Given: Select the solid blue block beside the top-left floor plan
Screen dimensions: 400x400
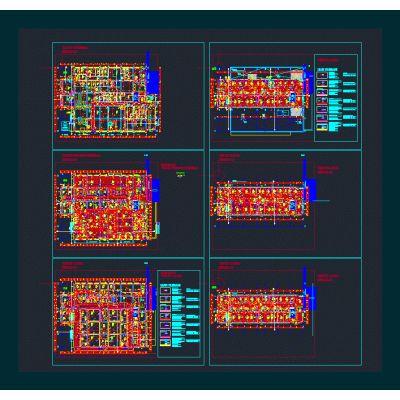Looking at the screenshot, I should pyautogui.click(x=153, y=83).
